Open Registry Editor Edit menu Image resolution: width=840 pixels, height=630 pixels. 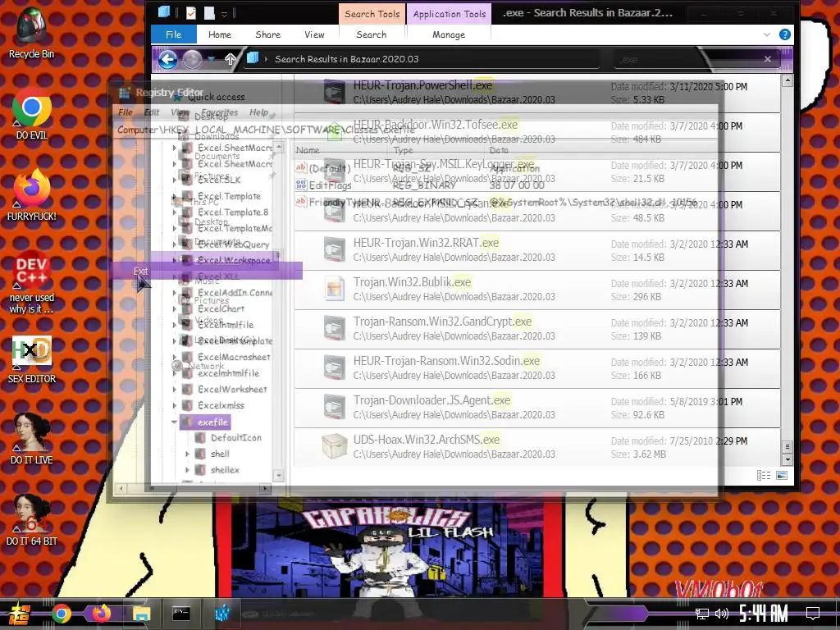point(152,112)
